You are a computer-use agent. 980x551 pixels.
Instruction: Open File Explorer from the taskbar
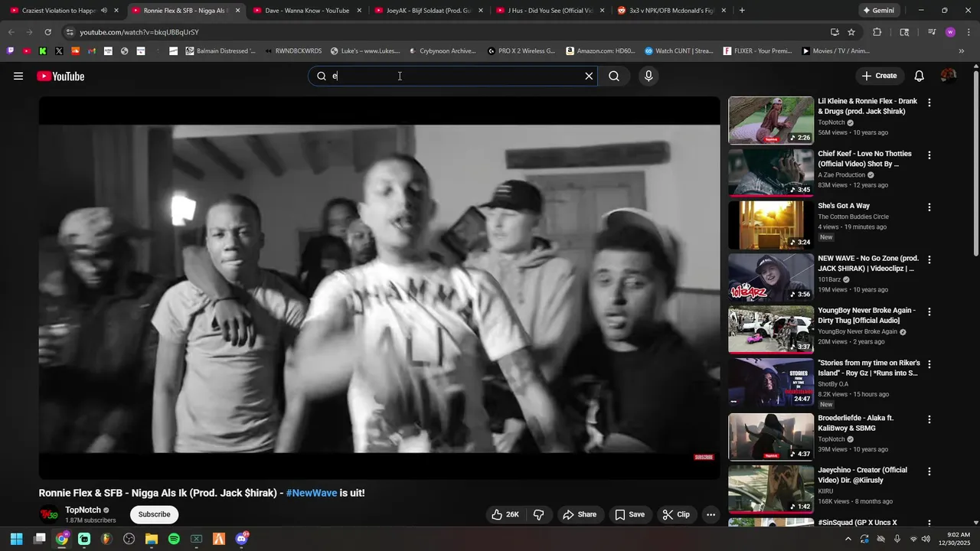[x=152, y=539]
